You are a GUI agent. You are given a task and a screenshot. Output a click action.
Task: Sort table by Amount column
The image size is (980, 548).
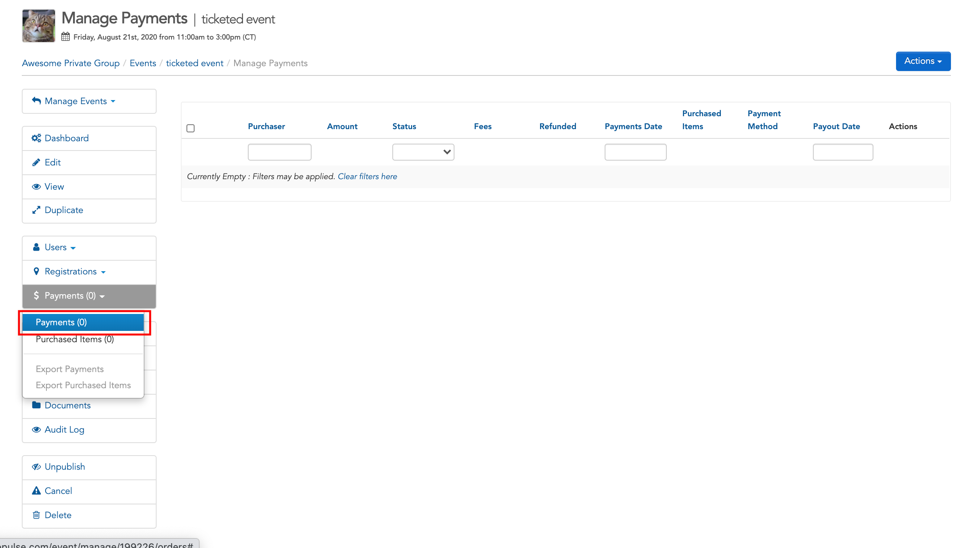(342, 126)
